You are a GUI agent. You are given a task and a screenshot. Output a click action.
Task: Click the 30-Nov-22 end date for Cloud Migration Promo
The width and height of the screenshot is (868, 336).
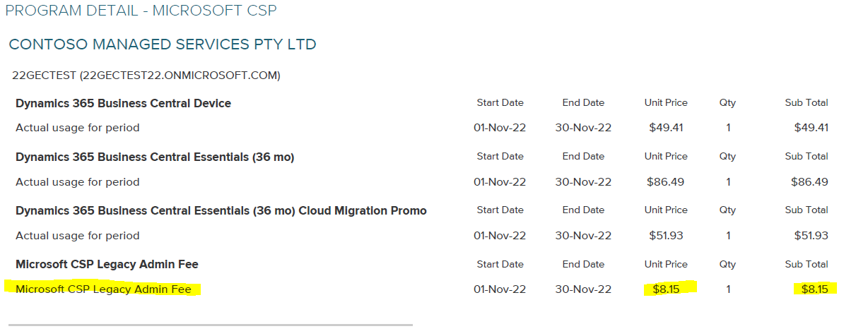(x=583, y=235)
